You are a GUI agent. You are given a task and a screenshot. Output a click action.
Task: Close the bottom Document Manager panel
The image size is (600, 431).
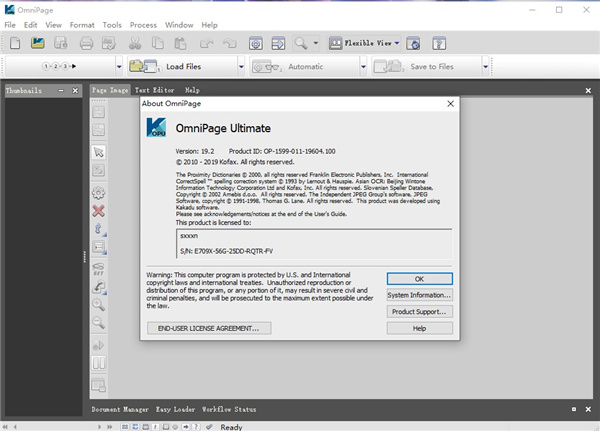tap(588, 409)
